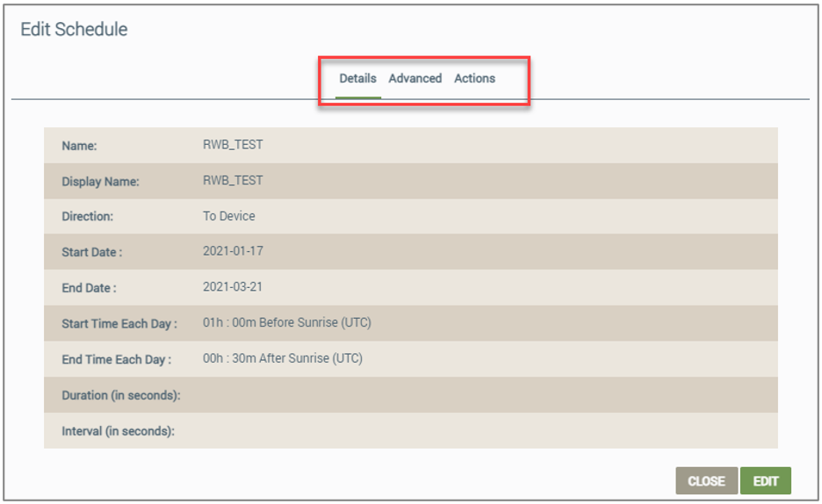Select the end date 2021-03-21
Viewport: 822px width, 504px height.
point(233,287)
